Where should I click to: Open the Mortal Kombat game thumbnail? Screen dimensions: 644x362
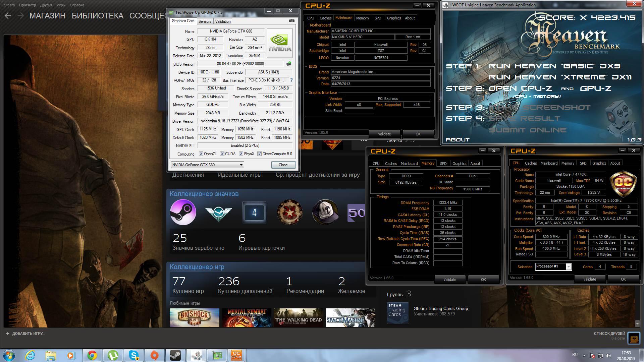point(247,318)
